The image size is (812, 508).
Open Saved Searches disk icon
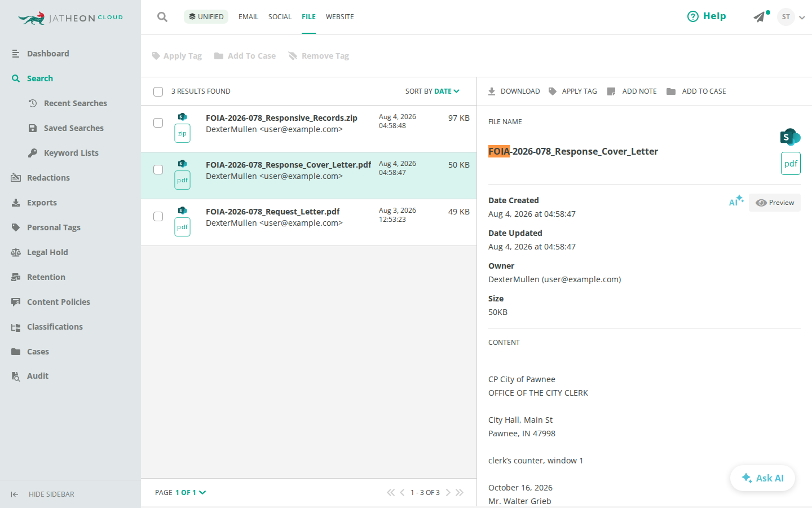coord(33,128)
